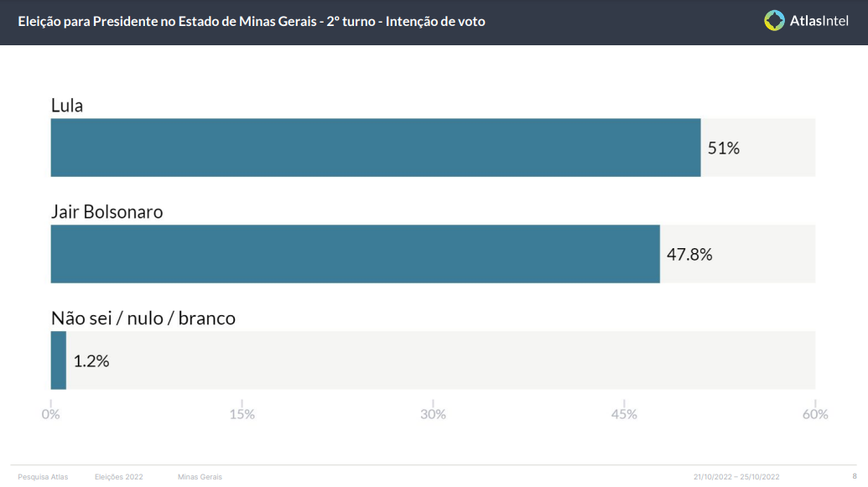The width and height of the screenshot is (868, 487).
Task: Click the Pesquisa Atlas footer text
Action: tap(43, 476)
